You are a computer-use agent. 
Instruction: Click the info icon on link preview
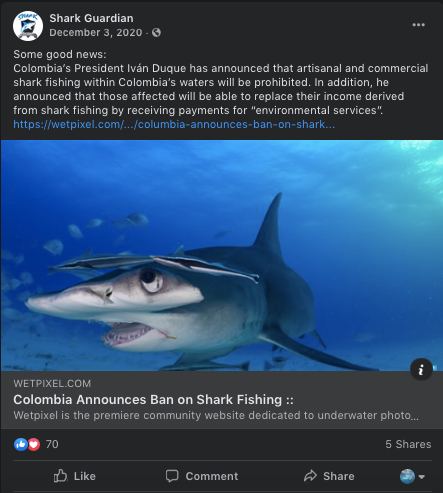point(421,369)
